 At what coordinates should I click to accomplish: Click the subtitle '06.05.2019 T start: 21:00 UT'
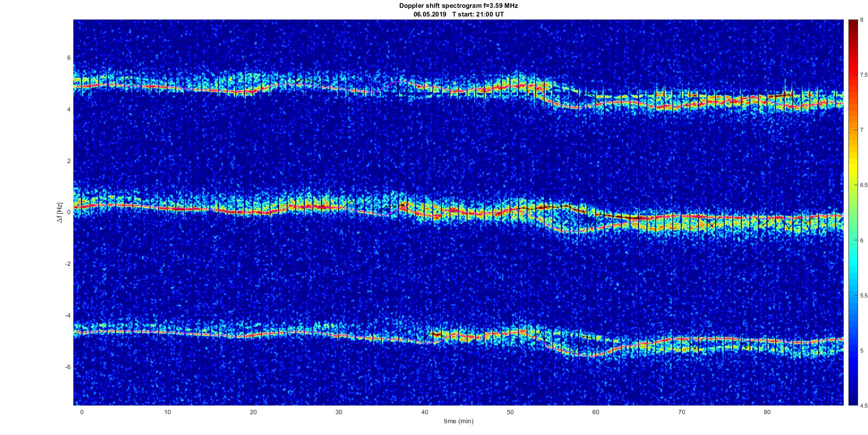(458, 14)
